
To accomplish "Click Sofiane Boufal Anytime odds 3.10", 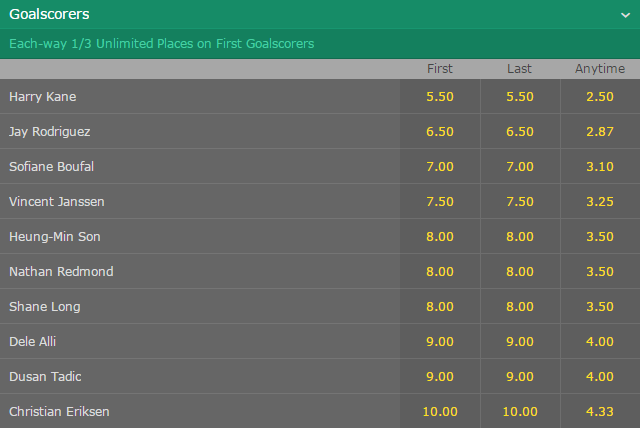I will pos(600,166).
